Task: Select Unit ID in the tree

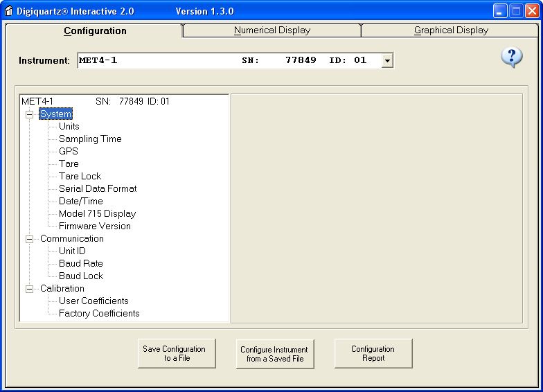Action: point(72,251)
